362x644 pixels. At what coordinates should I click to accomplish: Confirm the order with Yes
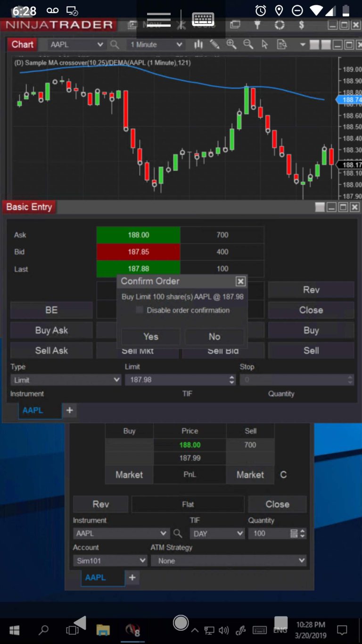[x=151, y=336]
